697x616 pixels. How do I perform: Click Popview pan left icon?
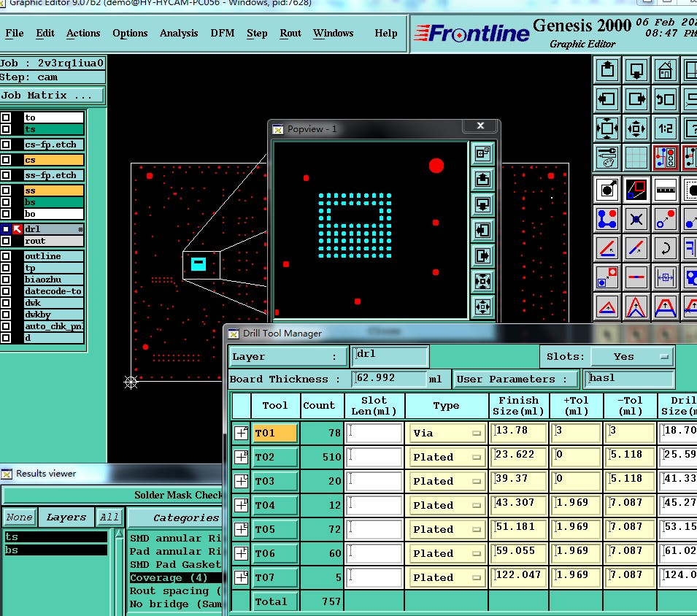(x=482, y=230)
